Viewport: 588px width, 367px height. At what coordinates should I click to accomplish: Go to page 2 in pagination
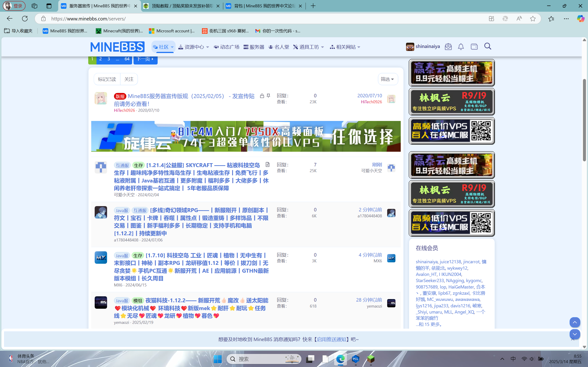point(100,59)
